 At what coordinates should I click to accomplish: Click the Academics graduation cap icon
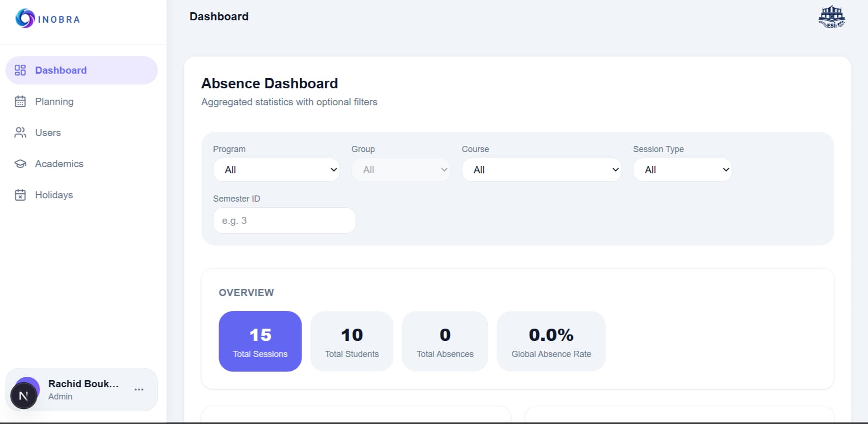pos(20,164)
